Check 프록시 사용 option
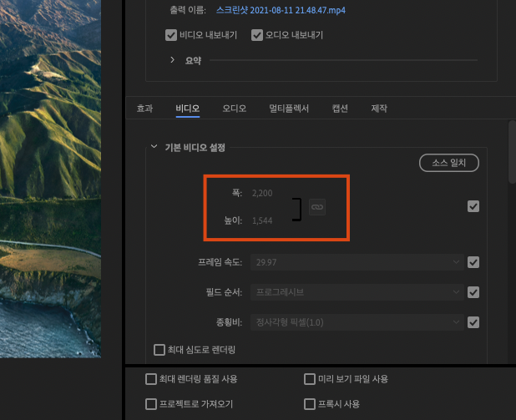This screenshot has width=516, height=420. (310, 404)
